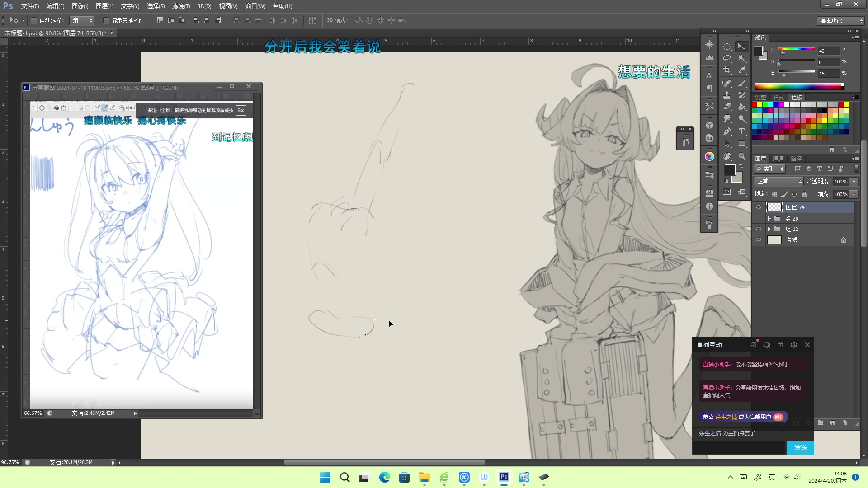Select the Brush tool
The image size is (868, 488).
click(x=742, y=83)
